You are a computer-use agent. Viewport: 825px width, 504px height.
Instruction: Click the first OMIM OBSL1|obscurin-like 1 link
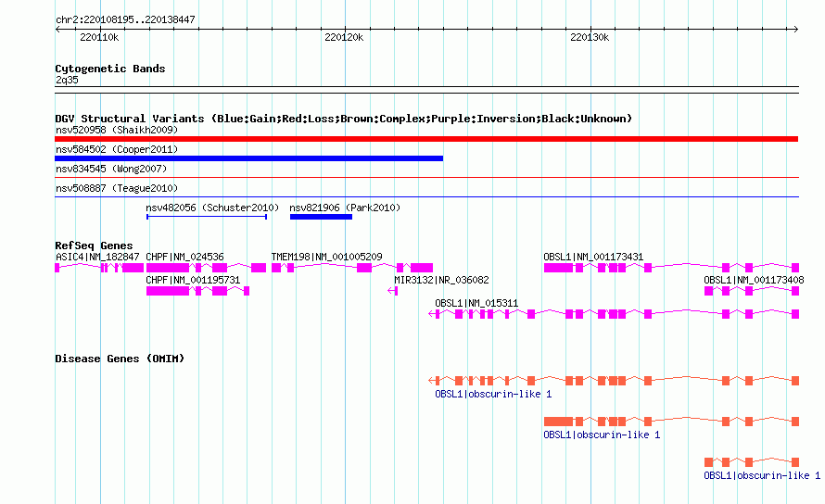pos(493,394)
